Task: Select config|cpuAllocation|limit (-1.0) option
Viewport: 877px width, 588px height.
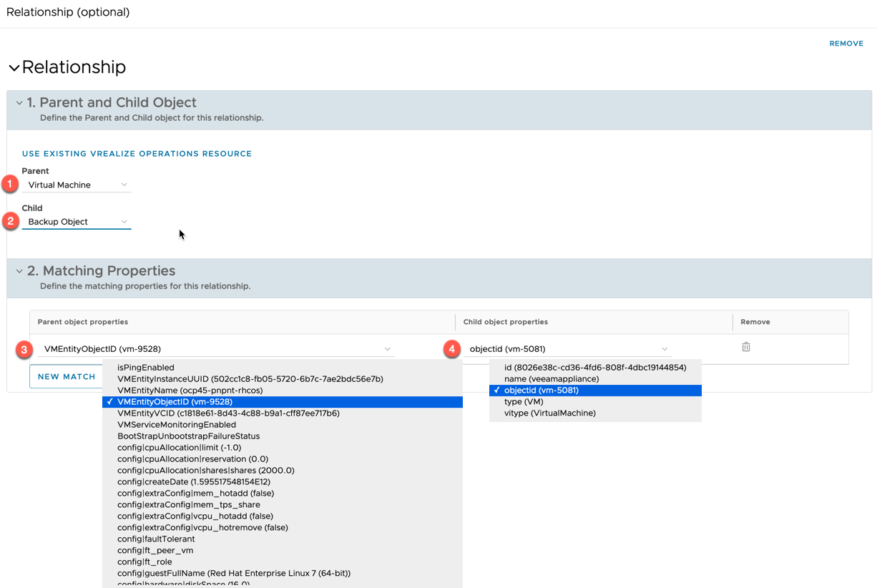Action: (x=283, y=448)
